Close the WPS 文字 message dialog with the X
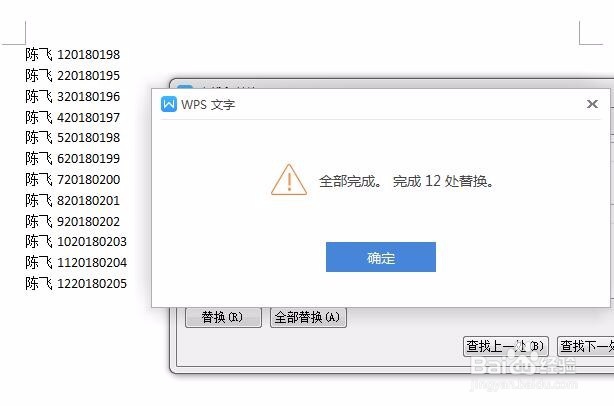The width and height of the screenshot is (614, 406). click(x=592, y=104)
